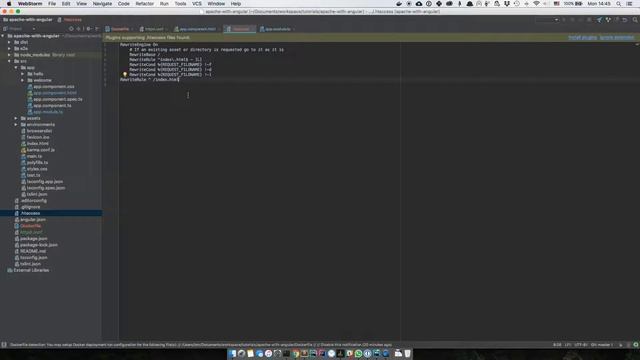Switch to the app.module.ts editor tab

(278, 29)
